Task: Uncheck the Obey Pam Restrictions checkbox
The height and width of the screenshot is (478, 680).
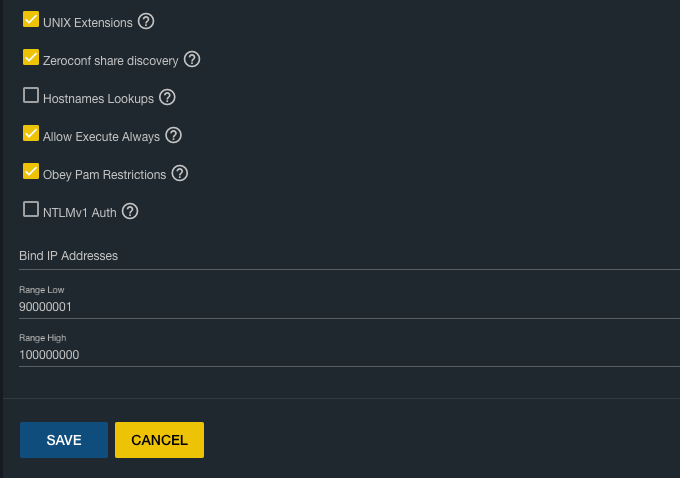Action: pos(31,172)
